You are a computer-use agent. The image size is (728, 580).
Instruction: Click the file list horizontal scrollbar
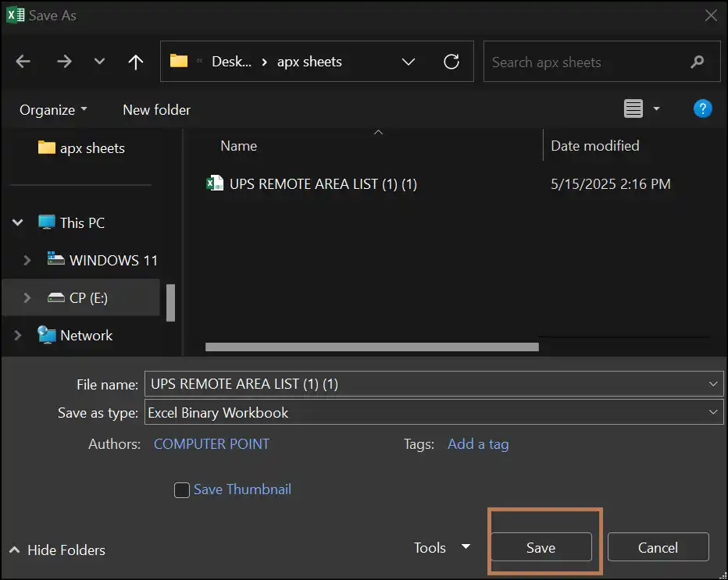(x=372, y=347)
